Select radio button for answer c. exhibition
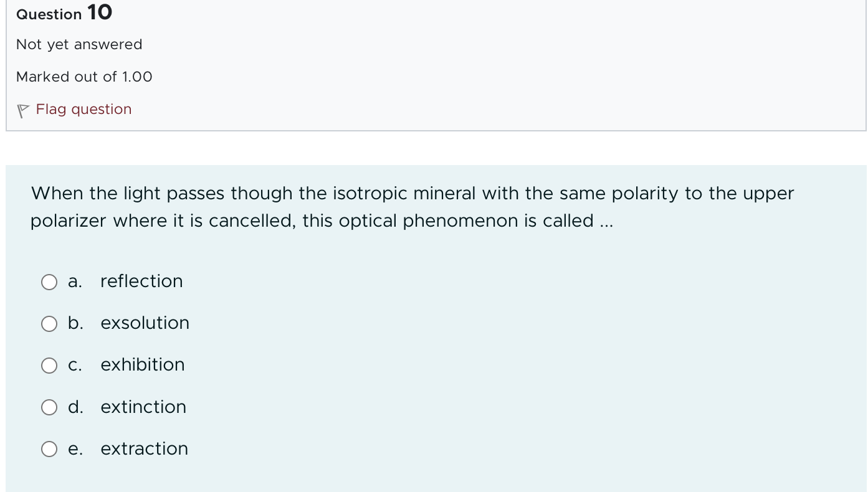 coord(49,366)
